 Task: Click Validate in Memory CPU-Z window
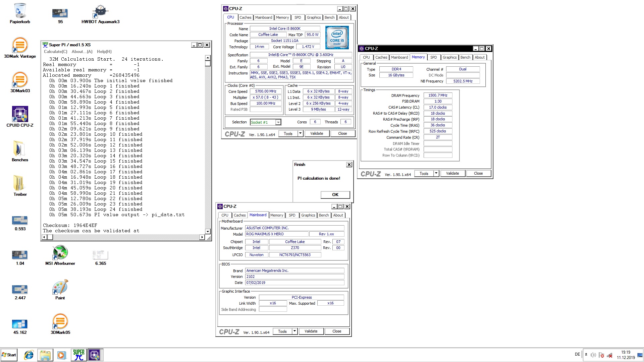pyautogui.click(x=452, y=173)
